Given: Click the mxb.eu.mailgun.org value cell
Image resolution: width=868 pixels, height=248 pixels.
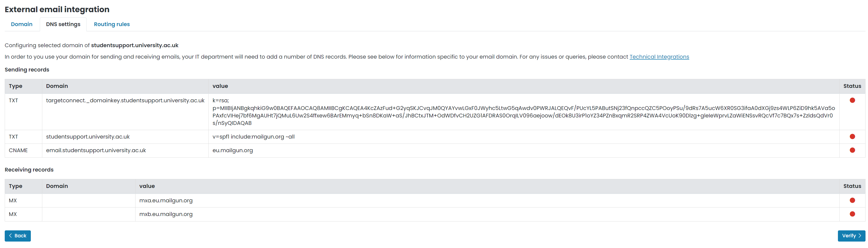Looking at the screenshot, I should [x=166, y=214].
